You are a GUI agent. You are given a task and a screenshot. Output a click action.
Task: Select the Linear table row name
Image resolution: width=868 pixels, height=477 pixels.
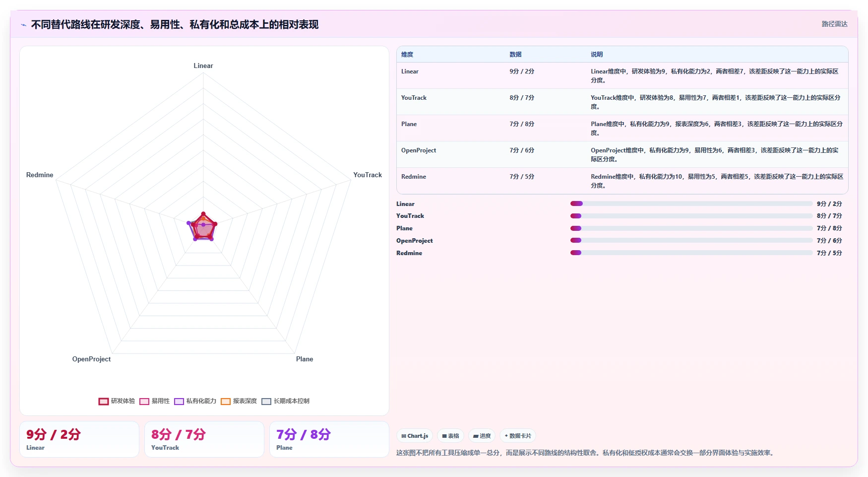point(410,71)
